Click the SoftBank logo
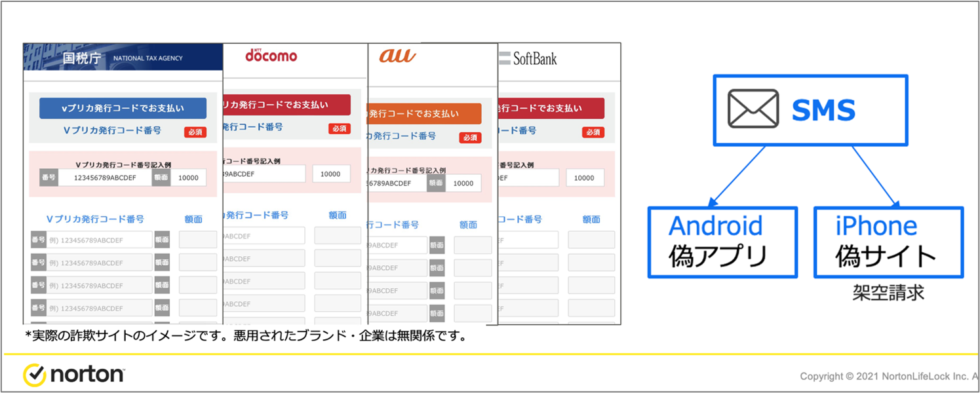Viewport: 980px width, 393px height. click(528, 58)
